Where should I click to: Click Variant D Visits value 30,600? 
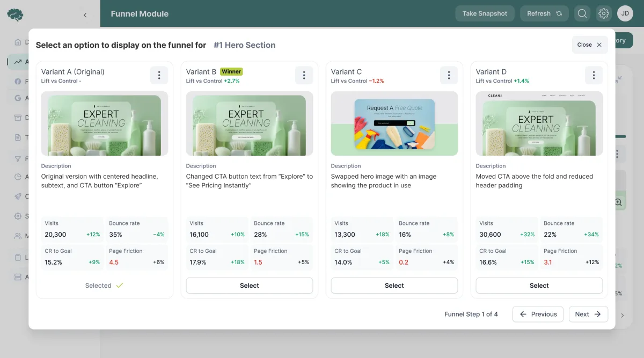click(490, 235)
